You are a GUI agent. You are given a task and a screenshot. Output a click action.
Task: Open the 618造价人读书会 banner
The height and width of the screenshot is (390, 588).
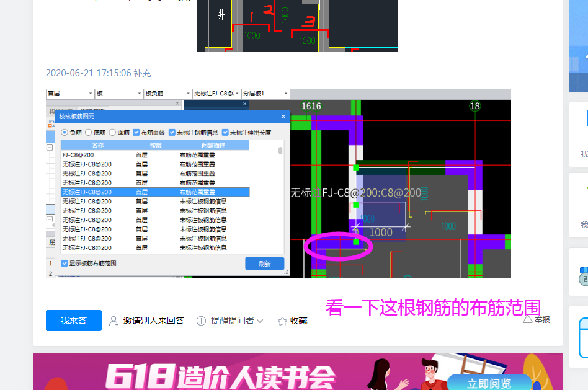click(x=298, y=371)
